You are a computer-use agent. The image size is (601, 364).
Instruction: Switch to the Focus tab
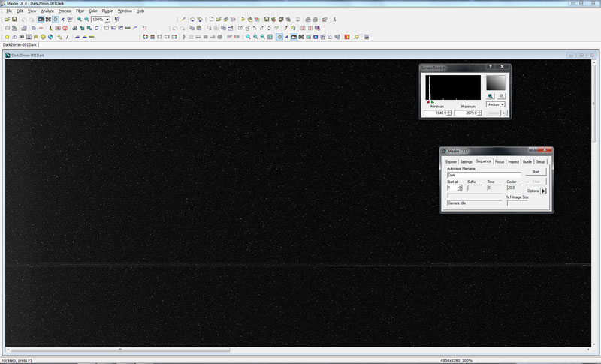[x=499, y=161]
